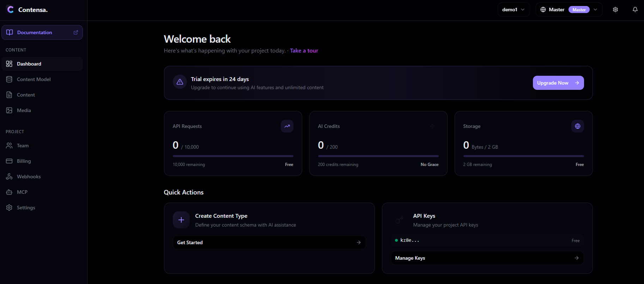644x284 pixels.
Task: Click the green status dot of kz8e key
Action: coord(396,240)
